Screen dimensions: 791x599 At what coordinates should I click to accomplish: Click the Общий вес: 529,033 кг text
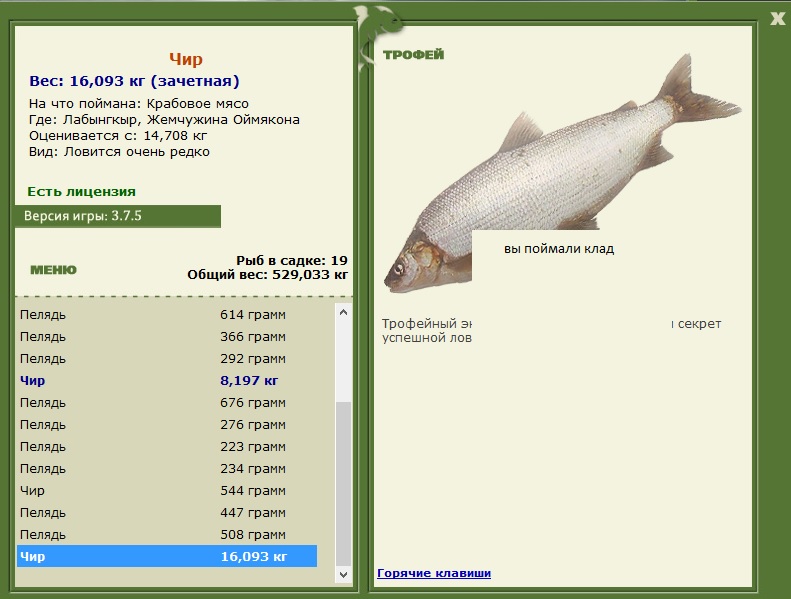click(267, 275)
